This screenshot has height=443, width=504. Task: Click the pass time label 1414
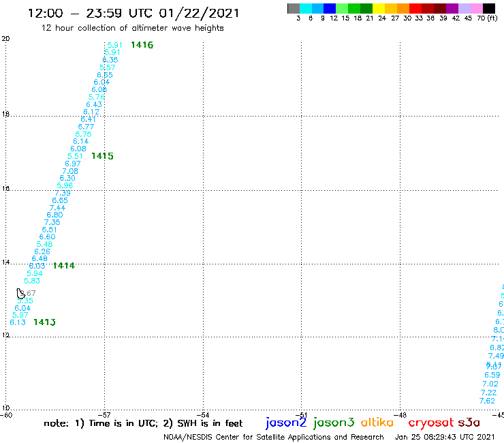63,266
